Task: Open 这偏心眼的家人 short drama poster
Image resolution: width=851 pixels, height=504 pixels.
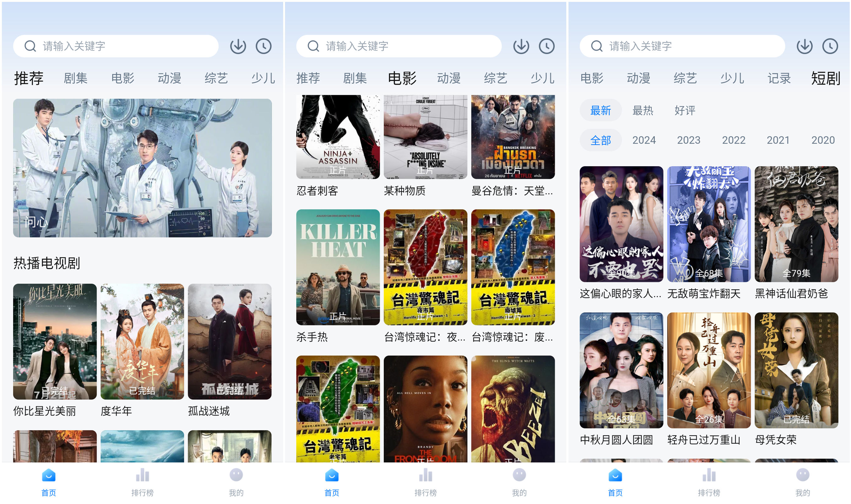Action: [622, 224]
